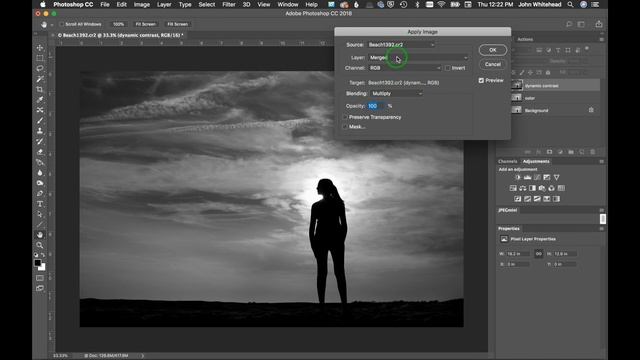Viewport: 640px width, 360px height.
Task: Select the Rectangular Marquee tool
Action: click(x=40, y=58)
